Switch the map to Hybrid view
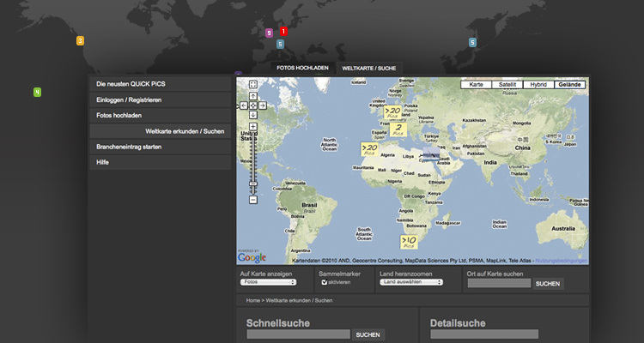The height and width of the screenshot is (343, 644). coord(538,85)
